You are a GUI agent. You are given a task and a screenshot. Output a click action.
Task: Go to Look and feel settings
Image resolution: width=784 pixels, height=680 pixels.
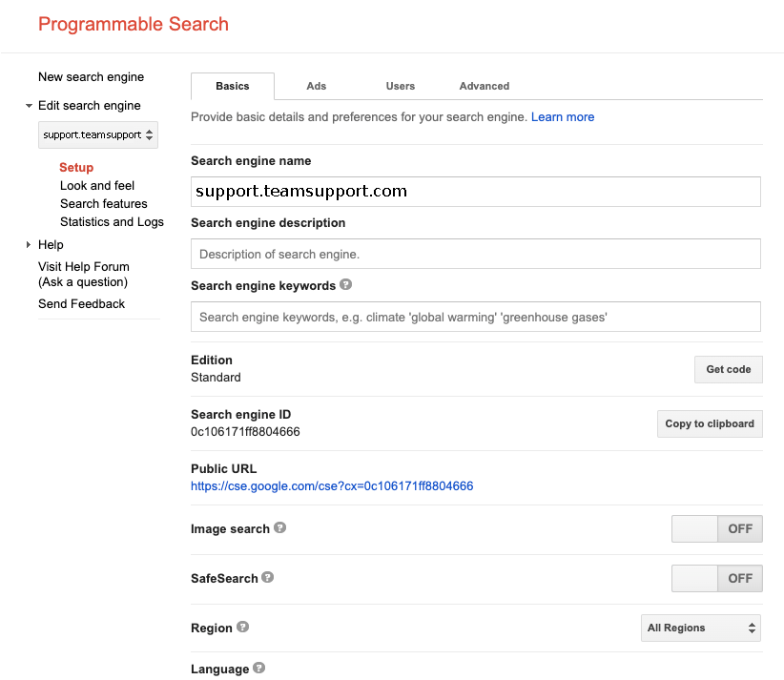pos(97,186)
